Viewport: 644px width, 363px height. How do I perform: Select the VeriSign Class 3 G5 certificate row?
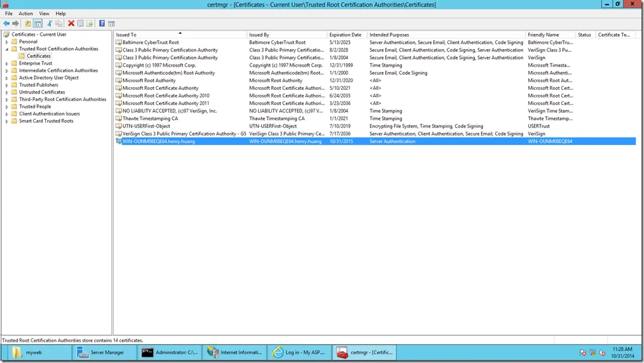(x=375, y=133)
